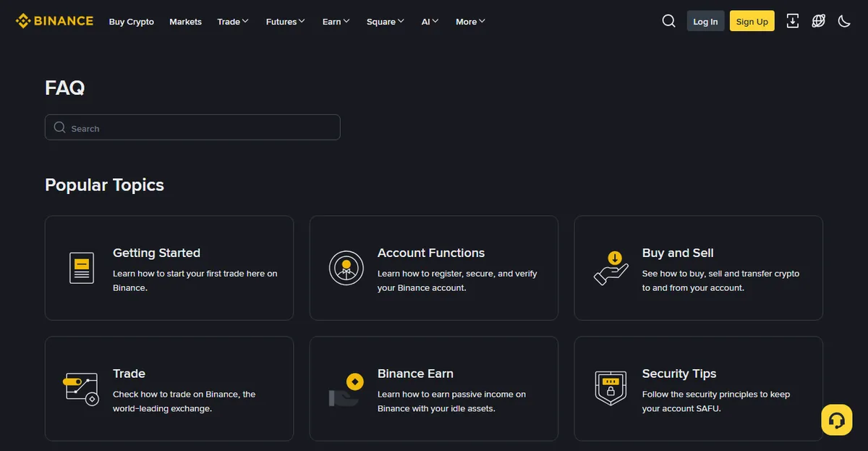Expand the Trade dropdown menu
The image size is (868, 451).
[233, 22]
